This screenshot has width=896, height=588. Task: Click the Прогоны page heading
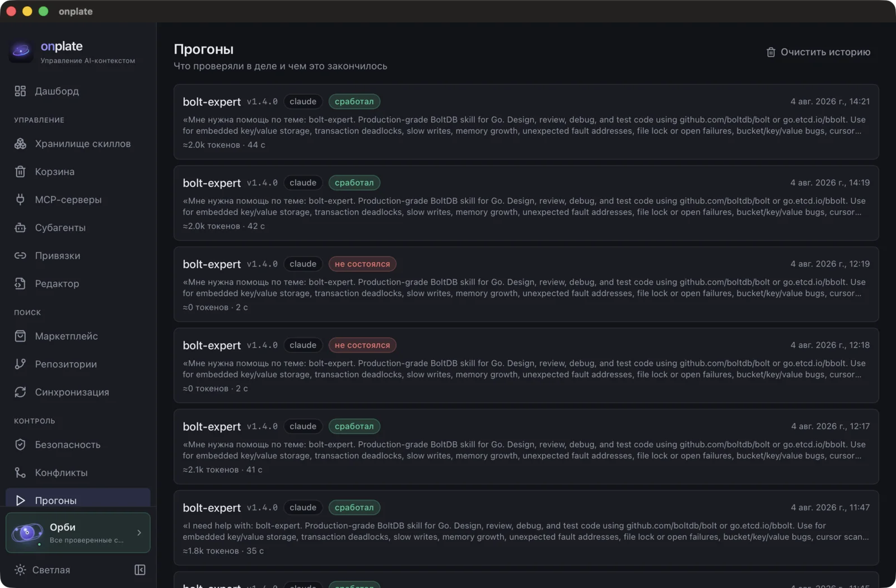click(x=204, y=49)
